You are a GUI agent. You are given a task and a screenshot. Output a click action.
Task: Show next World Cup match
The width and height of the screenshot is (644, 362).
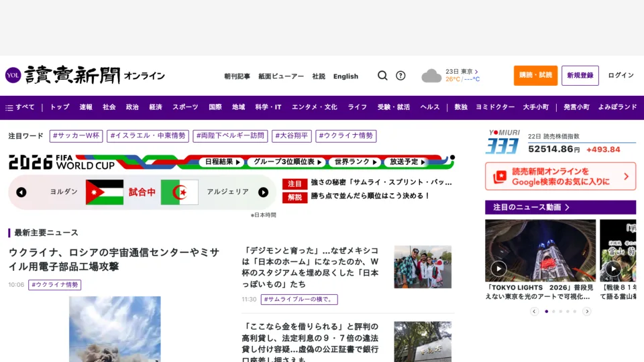pyautogui.click(x=263, y=192)
